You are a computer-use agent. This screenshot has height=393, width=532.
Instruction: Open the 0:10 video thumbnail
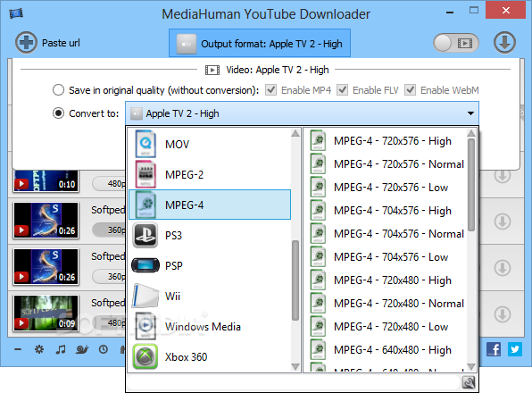(46, 181)
